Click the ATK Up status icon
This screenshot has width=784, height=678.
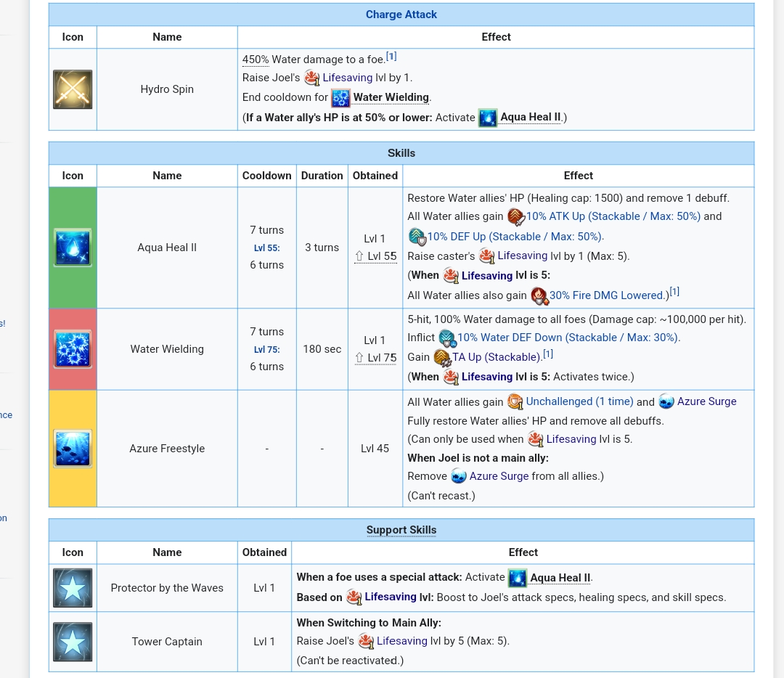(x=515, y=217)
